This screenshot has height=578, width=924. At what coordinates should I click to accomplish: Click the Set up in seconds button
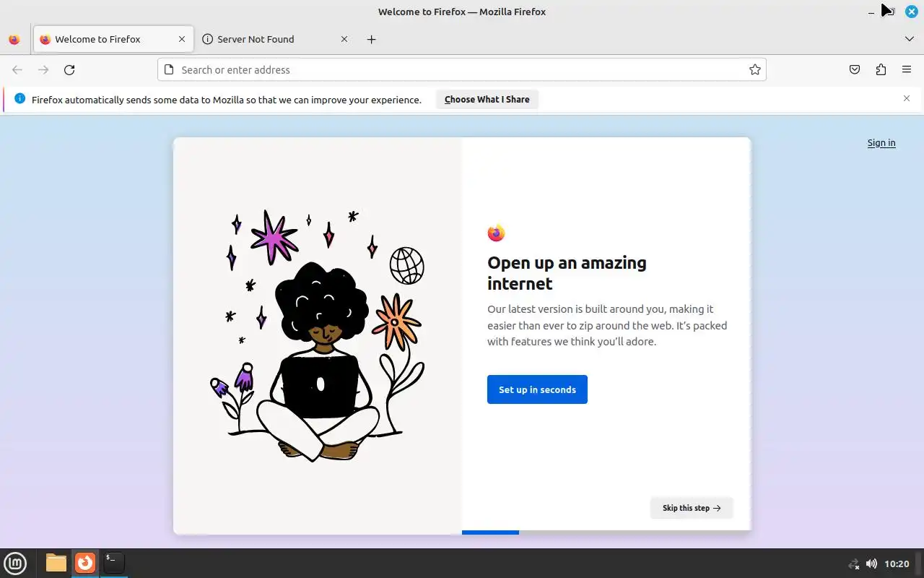point(537,389)
